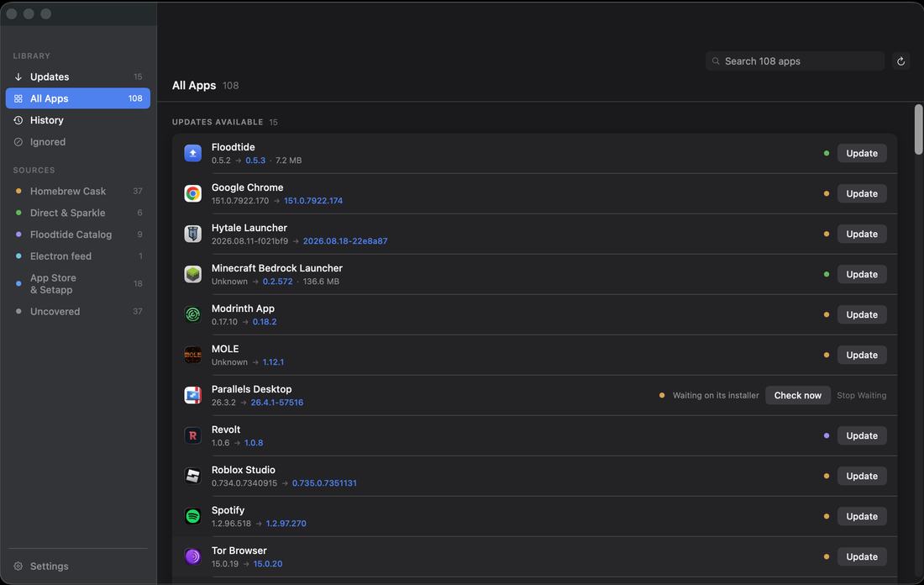Screen dimensions: 924x585
Task: Click the Hytale Launcher app icon
Action: coord(192,235)
